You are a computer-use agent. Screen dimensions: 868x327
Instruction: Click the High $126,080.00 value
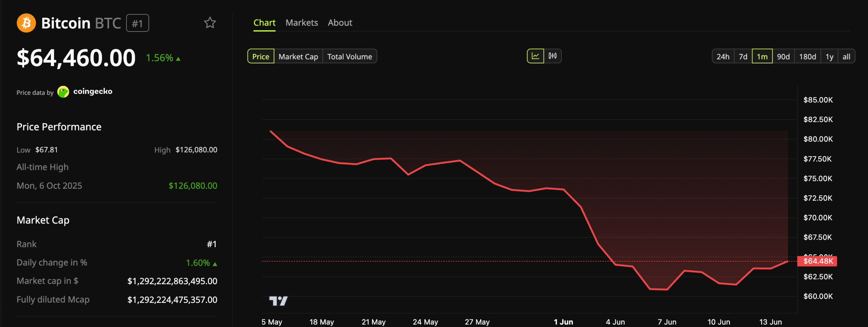pos(196,150)
